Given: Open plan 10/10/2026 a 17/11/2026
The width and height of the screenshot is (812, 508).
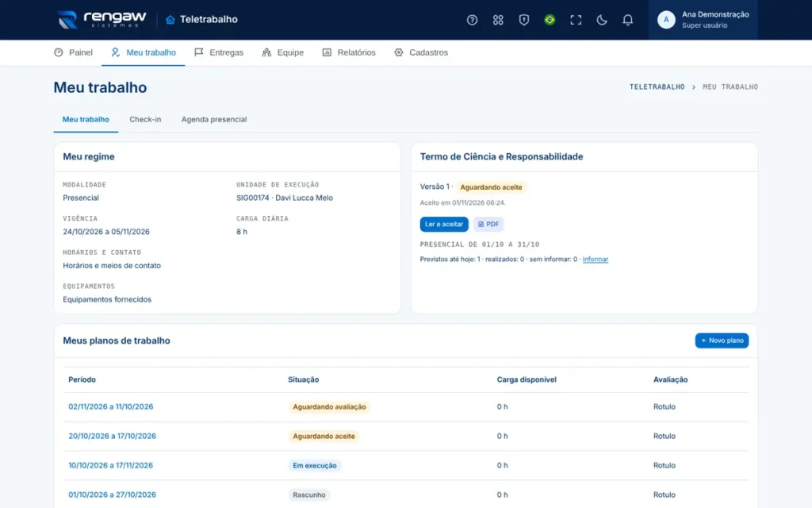Looking at the screenshot, I should [111, 465].
